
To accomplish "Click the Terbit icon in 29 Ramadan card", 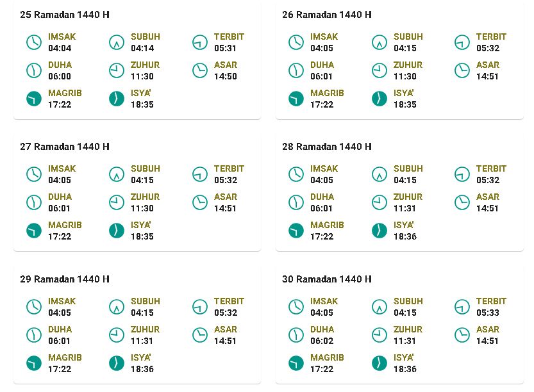I will point(199,307).
